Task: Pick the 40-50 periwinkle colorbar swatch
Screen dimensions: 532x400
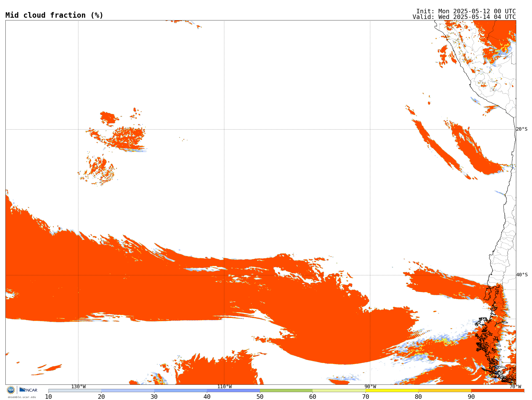Action: tap(233, 391)
